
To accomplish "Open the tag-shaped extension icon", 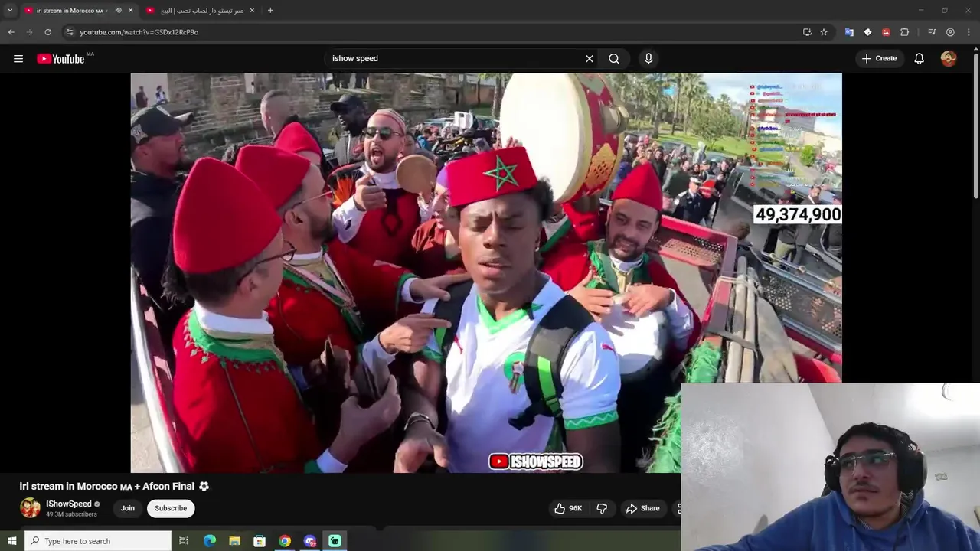I will tap(867, 32).
